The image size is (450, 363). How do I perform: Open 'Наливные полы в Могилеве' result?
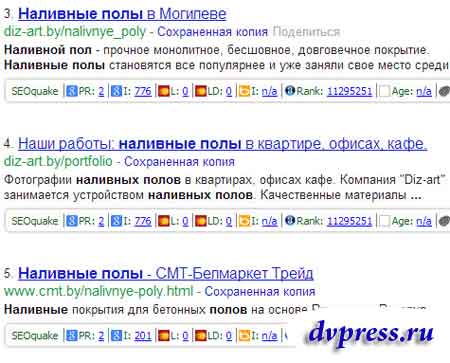click(122, 14)
